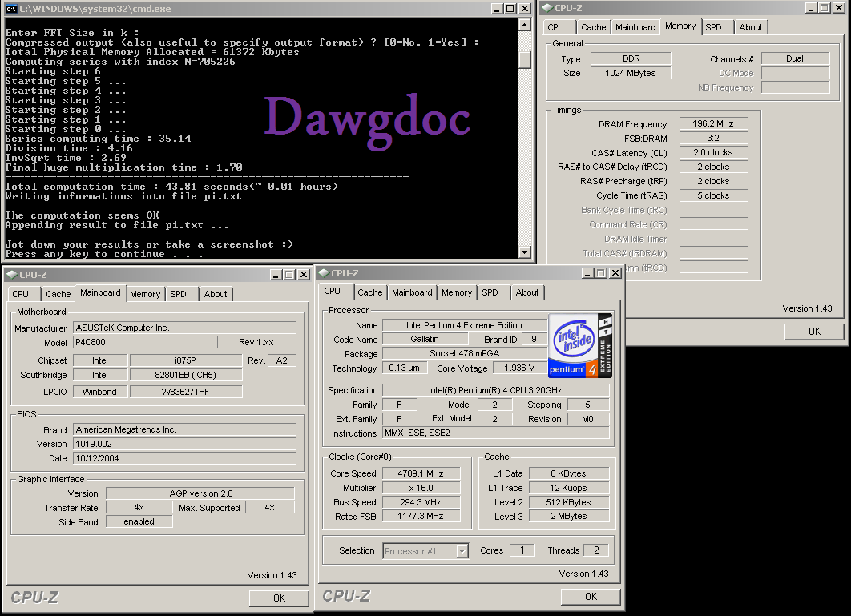Minimize the cmd.exe window
Image resolution: width=851 pixels, height=616 pixels.
point(497,9)
